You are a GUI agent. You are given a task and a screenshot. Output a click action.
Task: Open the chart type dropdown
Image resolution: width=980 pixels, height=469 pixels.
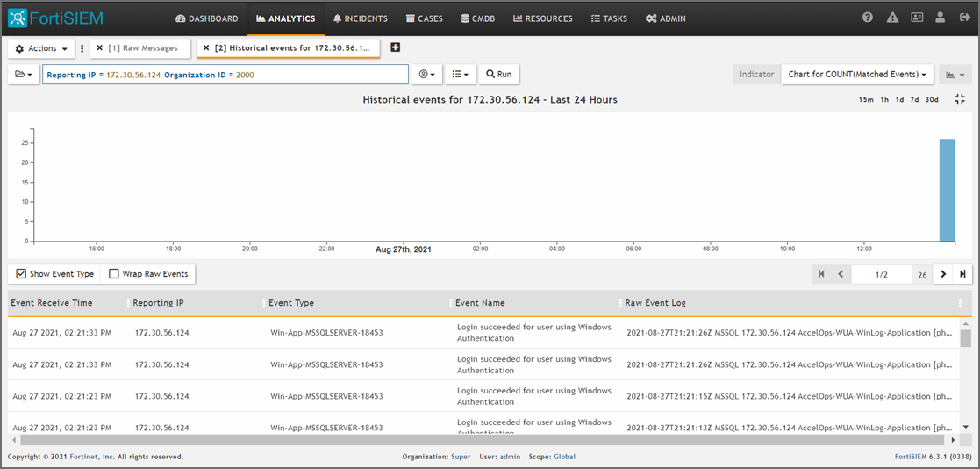(x=955, y=75)
